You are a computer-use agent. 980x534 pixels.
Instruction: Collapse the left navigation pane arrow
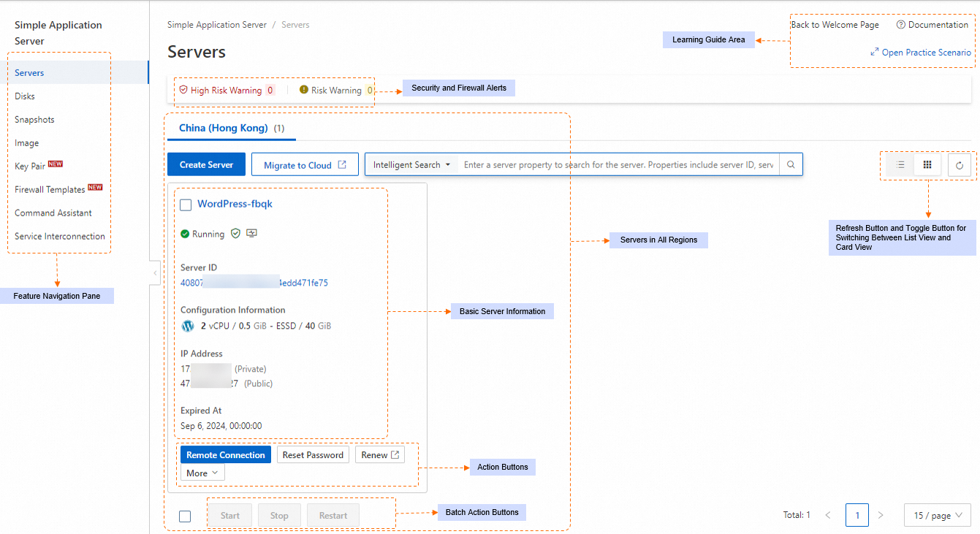tap(154, 272)
